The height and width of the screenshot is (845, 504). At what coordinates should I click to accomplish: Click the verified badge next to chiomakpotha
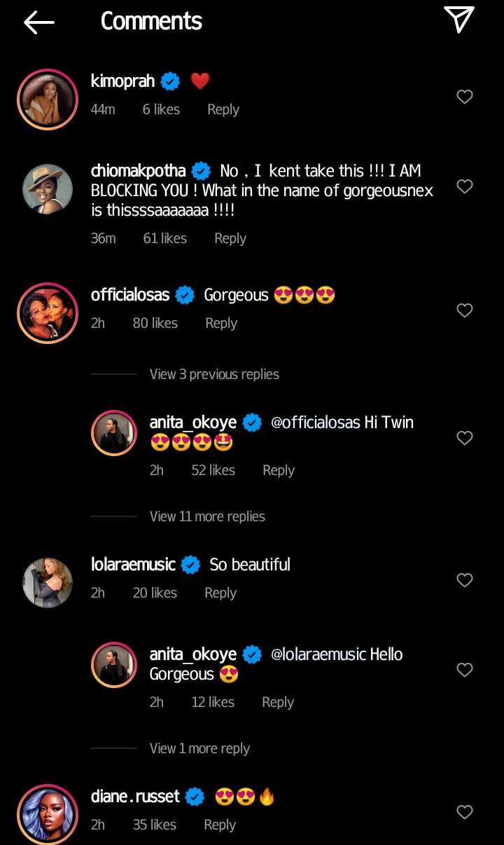tap(201, 170)
